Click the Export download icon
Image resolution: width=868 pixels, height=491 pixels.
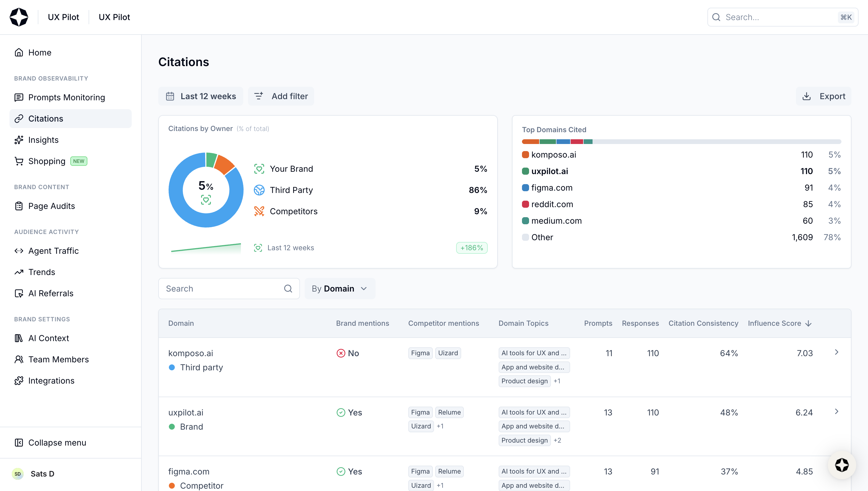806,96
